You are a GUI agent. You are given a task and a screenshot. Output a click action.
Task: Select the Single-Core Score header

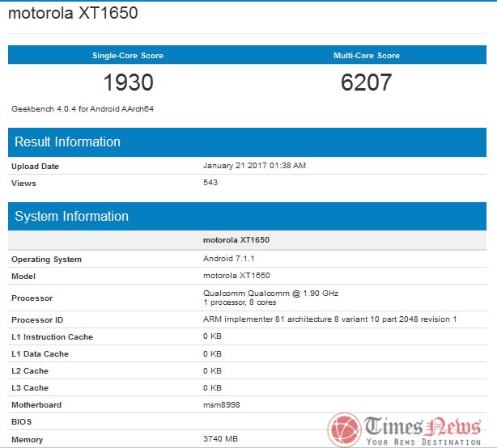128,56
